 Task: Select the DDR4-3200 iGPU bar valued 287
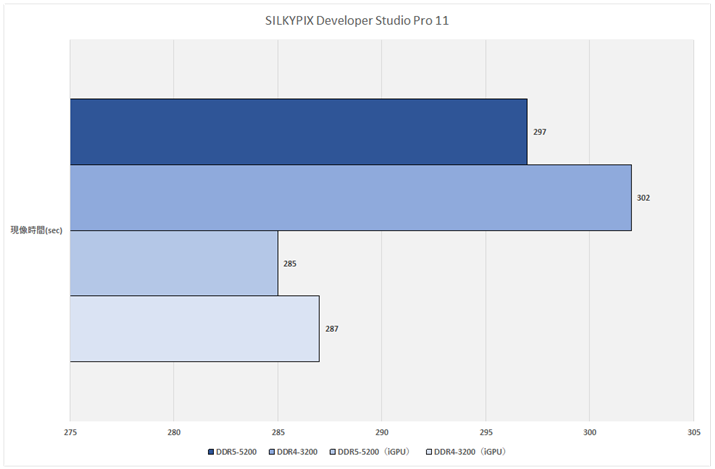(195, 329)
